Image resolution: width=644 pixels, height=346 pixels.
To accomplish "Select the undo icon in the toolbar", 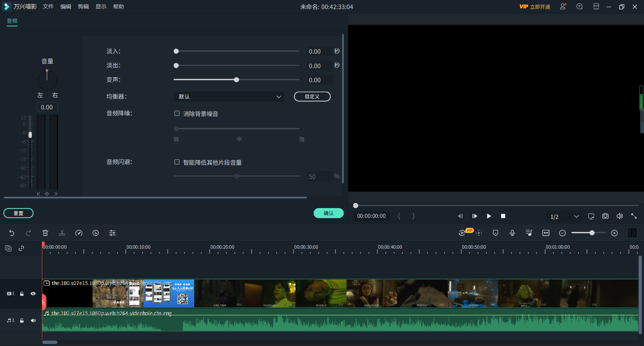I will pyautogui.click(x=12, y=233).
